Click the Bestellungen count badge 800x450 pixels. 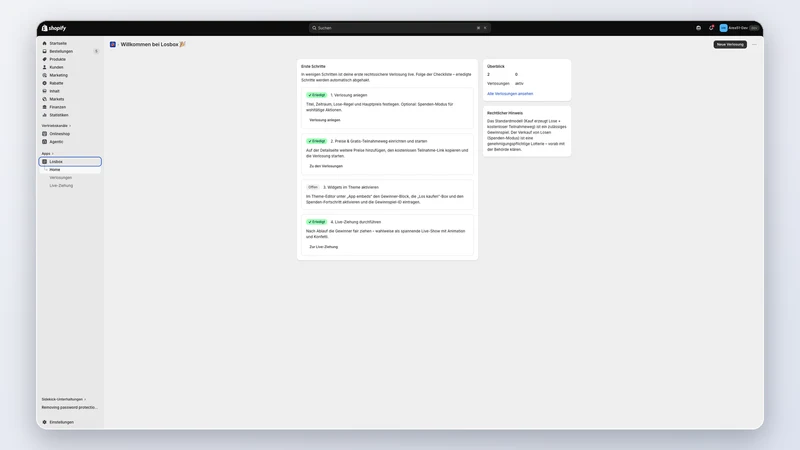click(x=96, y=51)
